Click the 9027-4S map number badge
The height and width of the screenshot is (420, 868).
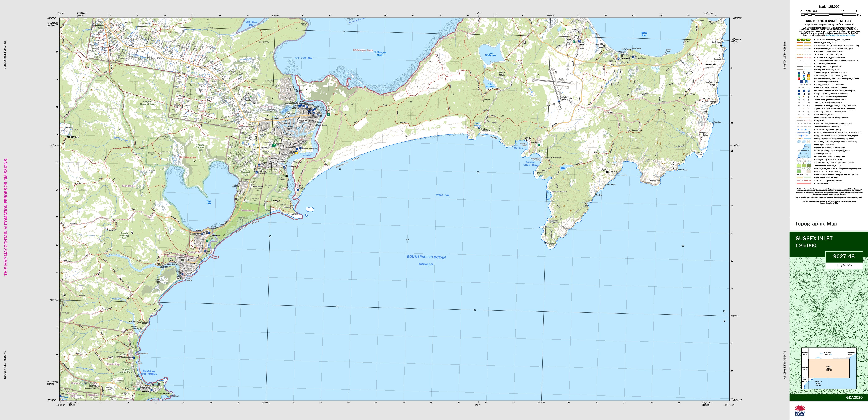point(844,256)
